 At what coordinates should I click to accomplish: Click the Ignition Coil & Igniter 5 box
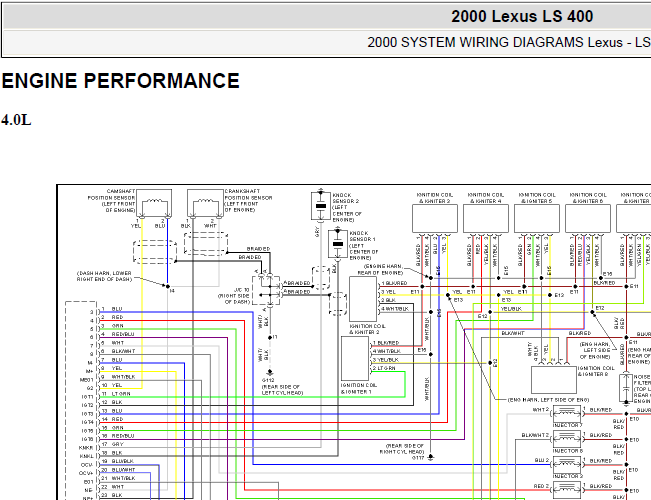[537, 218]
